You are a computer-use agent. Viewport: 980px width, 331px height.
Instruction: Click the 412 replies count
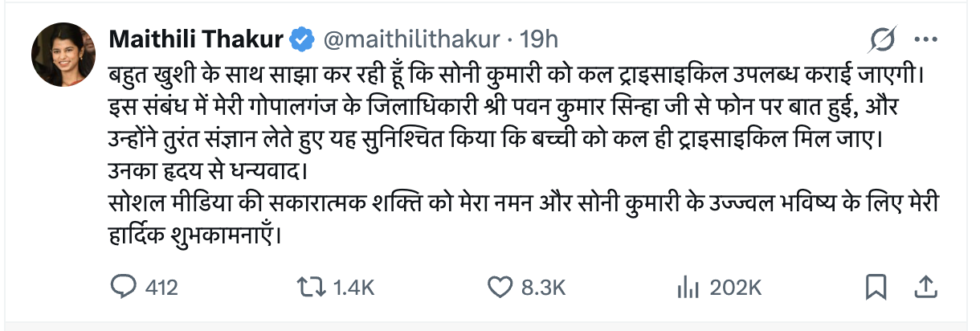pos(161,287)
